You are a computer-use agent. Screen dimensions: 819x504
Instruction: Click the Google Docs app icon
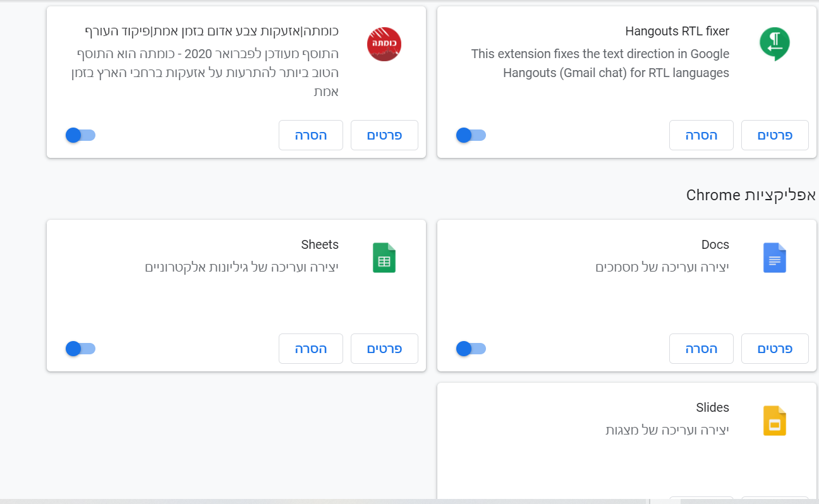[x=774, y=258]
